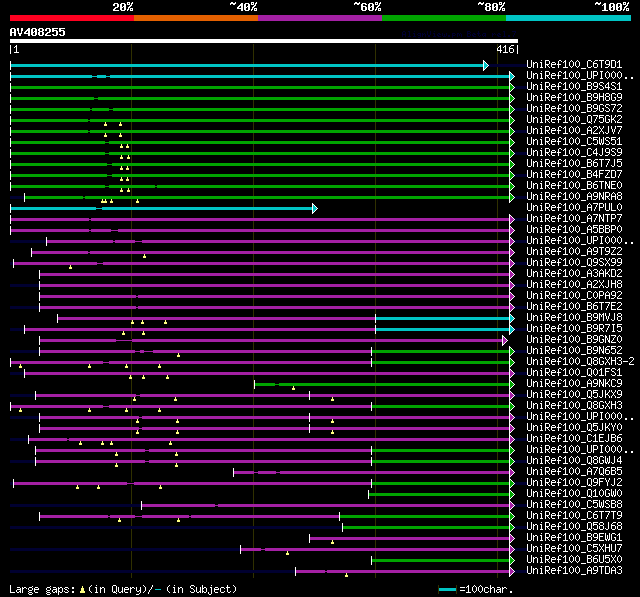
Task: Open the UniRef100_Q8GXH3-2 hit label
Action: [580, 362]
